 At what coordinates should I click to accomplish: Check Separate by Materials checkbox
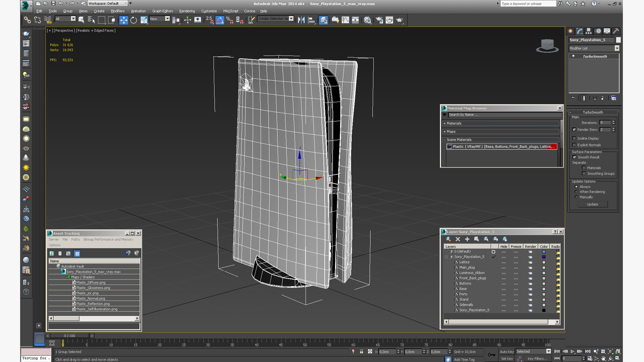pos(584,168)
